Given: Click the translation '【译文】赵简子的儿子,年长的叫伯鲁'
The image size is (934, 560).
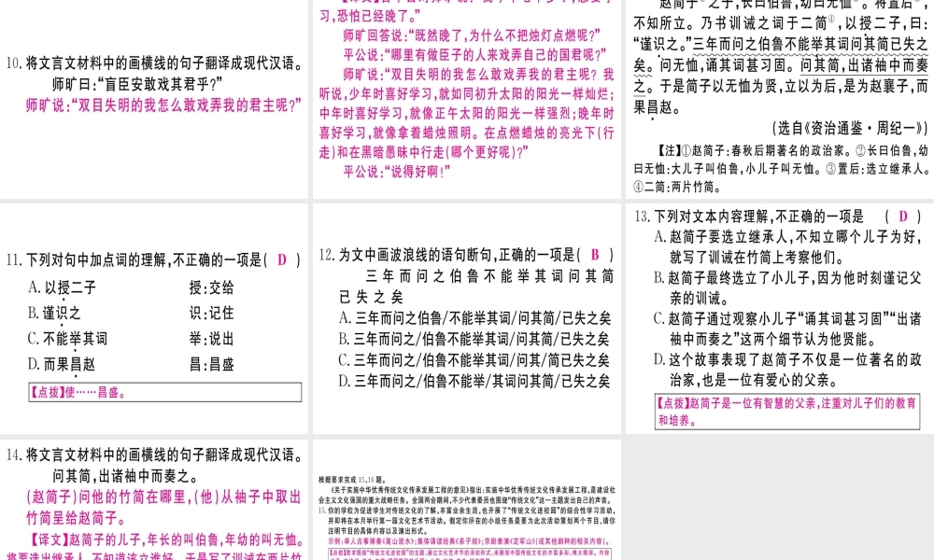Looking at the screenshot, I should [x=167, y=540].
